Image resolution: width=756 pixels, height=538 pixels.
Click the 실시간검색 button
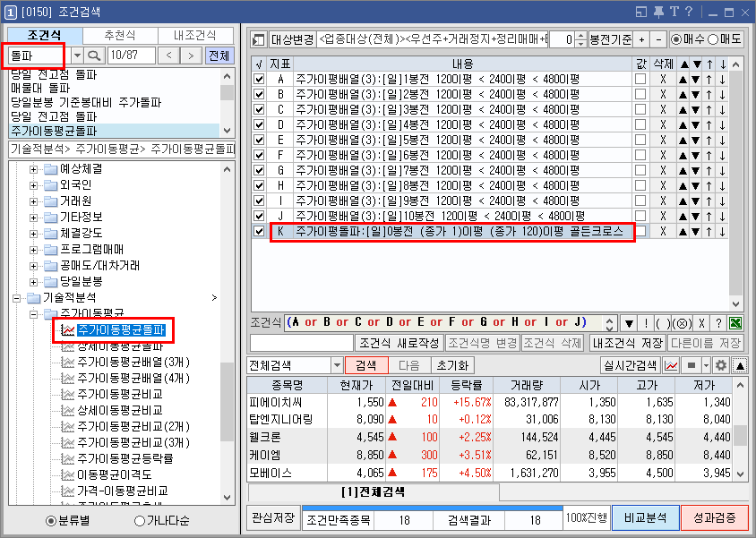[631, 365]
